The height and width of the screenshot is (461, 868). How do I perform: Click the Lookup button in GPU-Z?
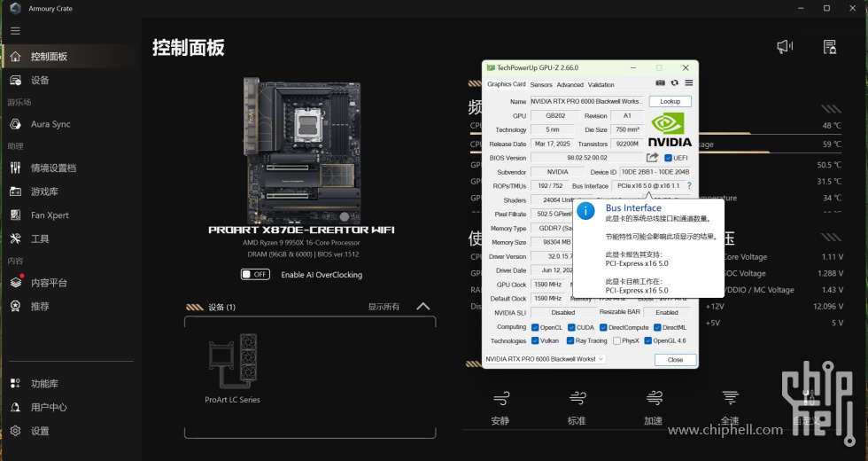pyautogui.click(x=670, y=101)
